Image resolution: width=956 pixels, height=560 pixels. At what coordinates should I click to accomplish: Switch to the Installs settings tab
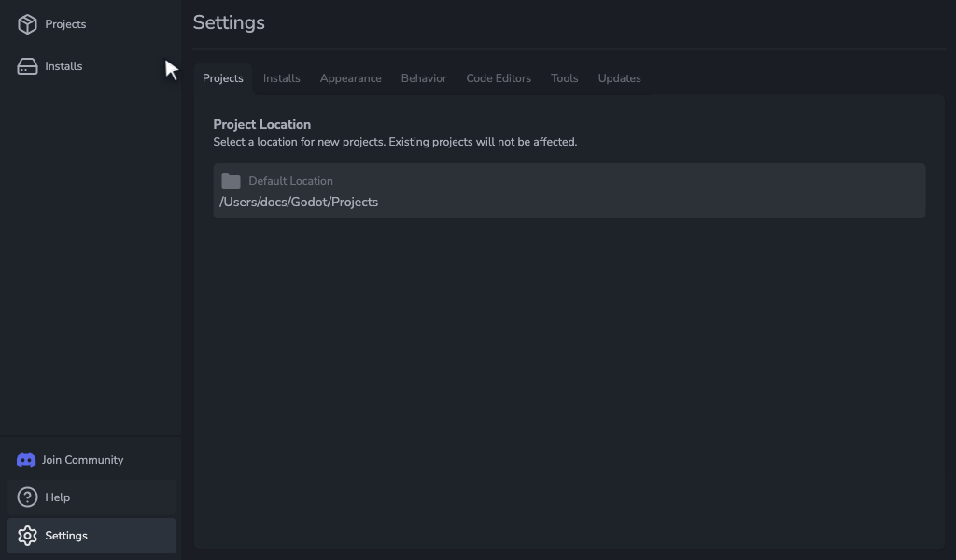click(x=282, y=78)
